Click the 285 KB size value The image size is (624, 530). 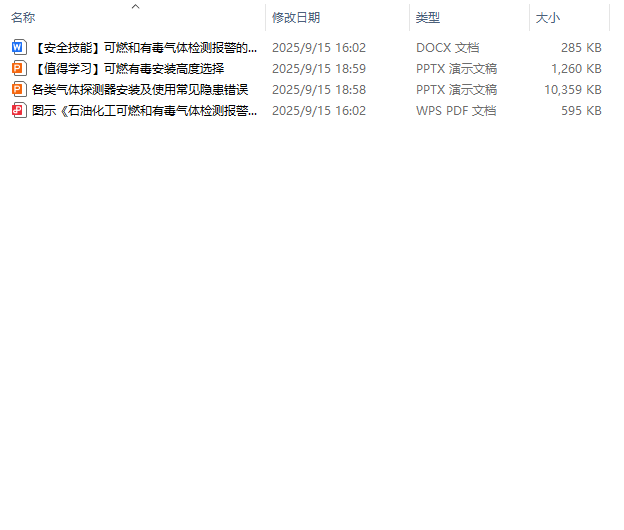581,47
